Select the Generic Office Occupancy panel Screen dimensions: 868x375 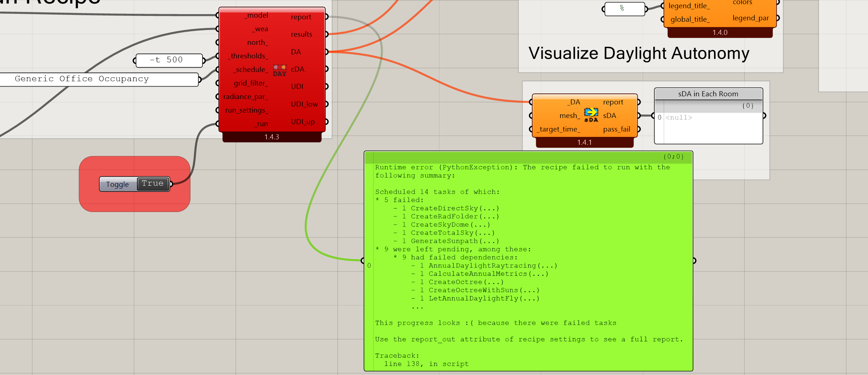click(98, 79)
